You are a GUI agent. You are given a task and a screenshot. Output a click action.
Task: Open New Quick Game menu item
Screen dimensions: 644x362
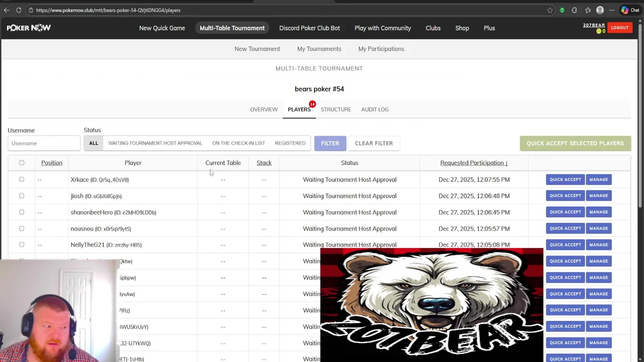pos(162,28)
